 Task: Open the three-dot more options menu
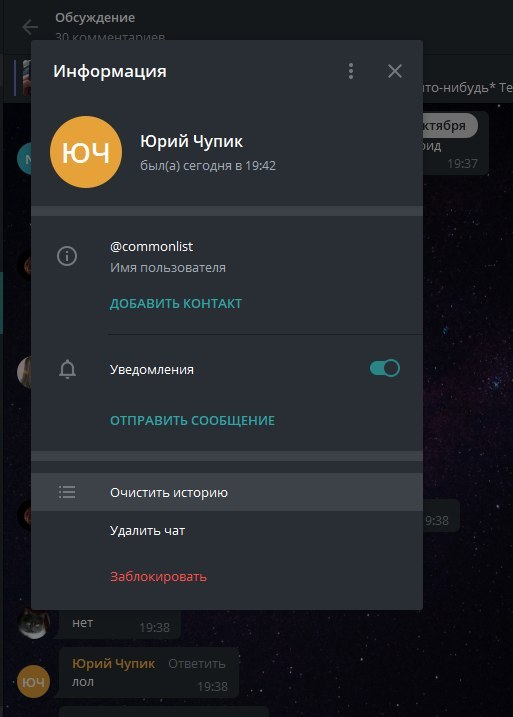point(351,71)
